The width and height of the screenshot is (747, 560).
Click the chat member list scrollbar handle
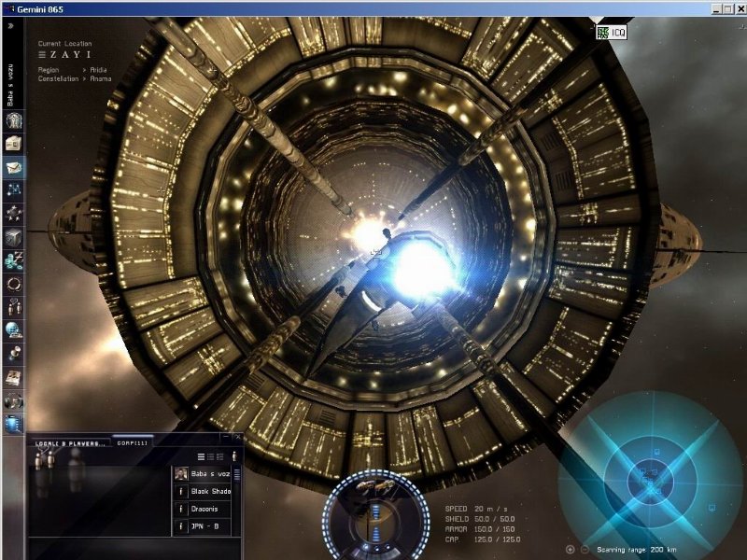point(237,474)
